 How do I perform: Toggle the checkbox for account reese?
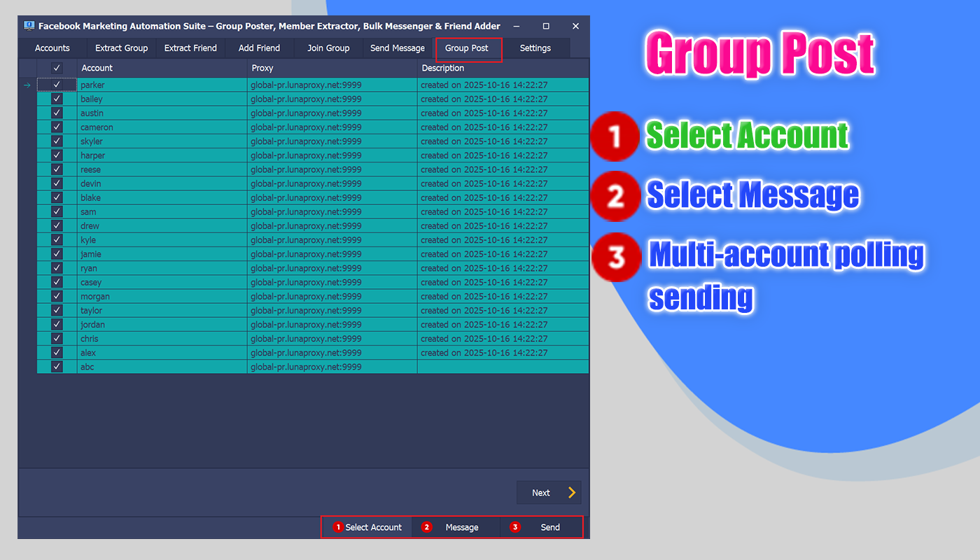(57, 169)
